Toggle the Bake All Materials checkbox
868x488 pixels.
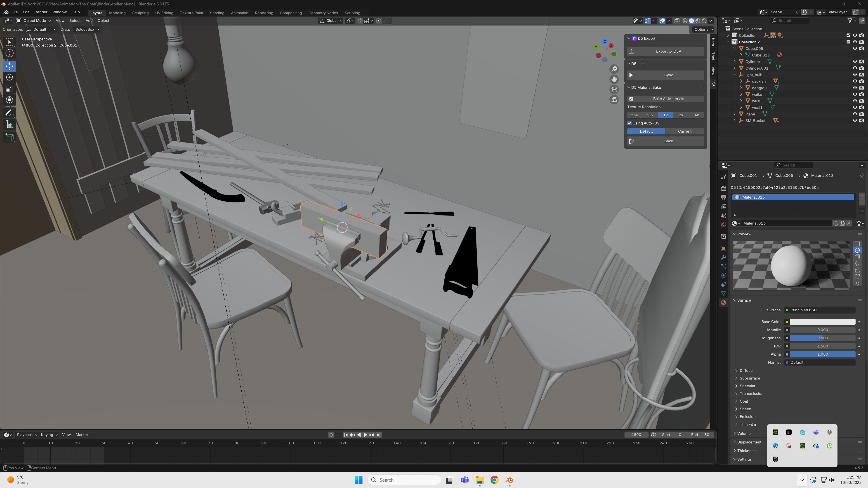point(631,99)
